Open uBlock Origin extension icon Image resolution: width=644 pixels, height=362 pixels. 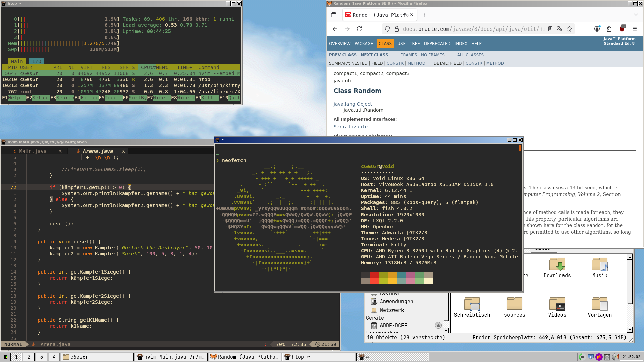622,28
